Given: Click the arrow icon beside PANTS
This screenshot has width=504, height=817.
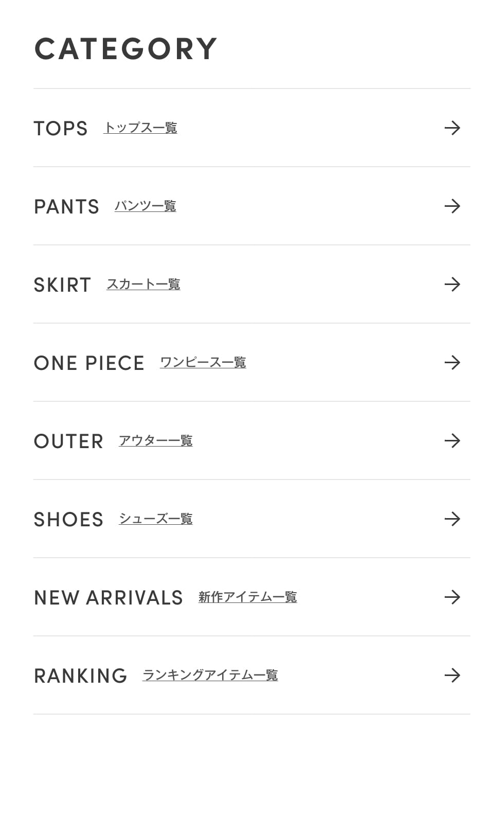Looking at the screenshot, I should (x=452, y=206).
